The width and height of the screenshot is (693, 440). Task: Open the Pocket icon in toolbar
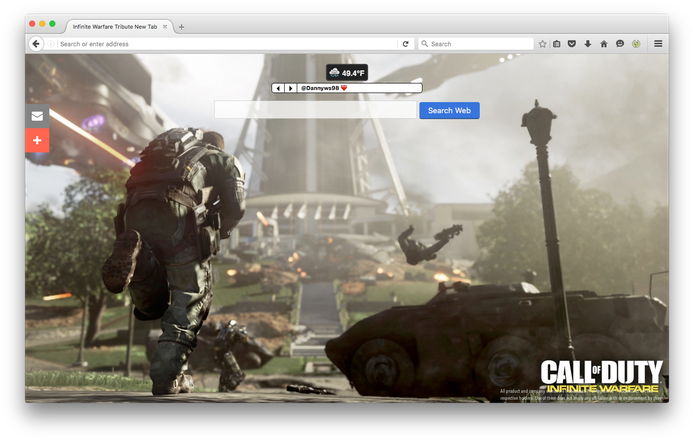(572, 44)
